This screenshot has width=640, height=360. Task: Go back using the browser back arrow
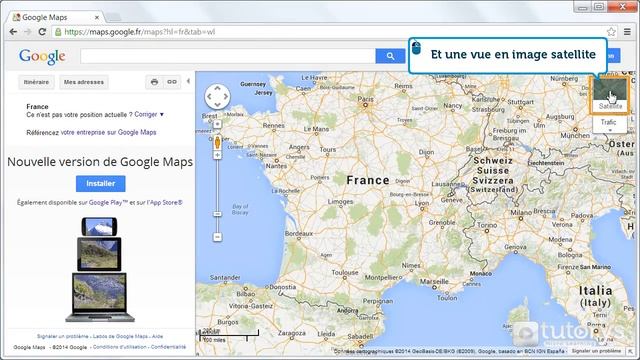click(13, 32)
